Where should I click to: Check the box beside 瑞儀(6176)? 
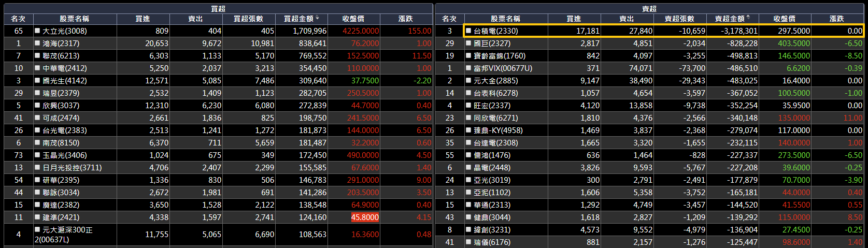point(468,242)
